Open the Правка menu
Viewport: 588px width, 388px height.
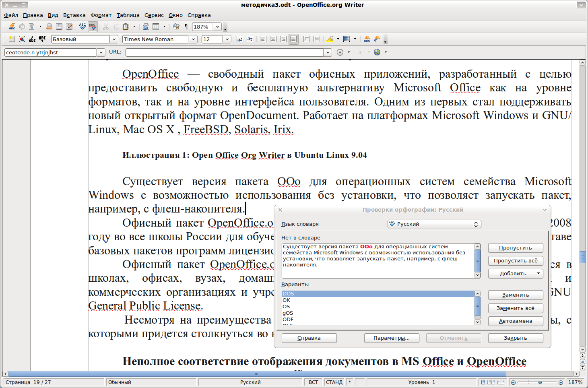[33, 15]
